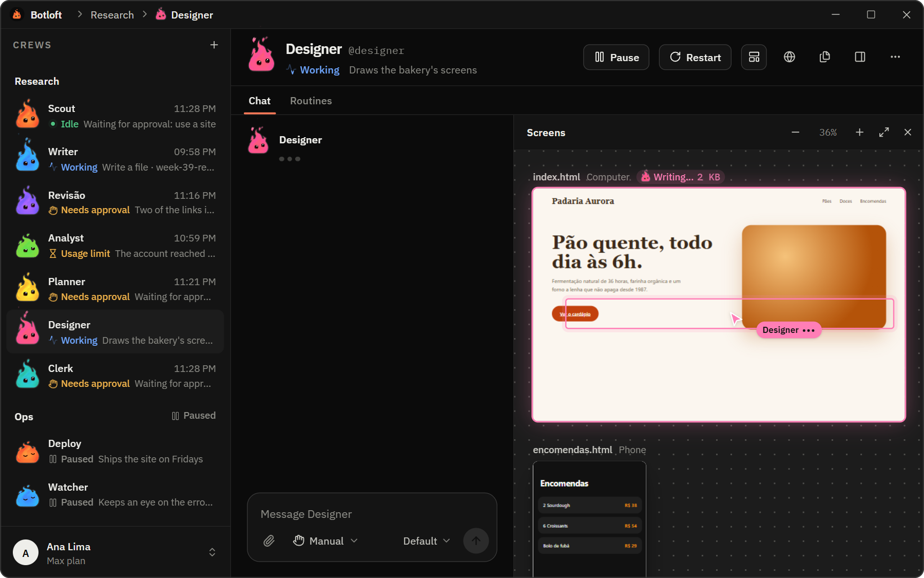Open the Planner agent row
The height and width of the screenshot is (578, 924).
[115, 289]
